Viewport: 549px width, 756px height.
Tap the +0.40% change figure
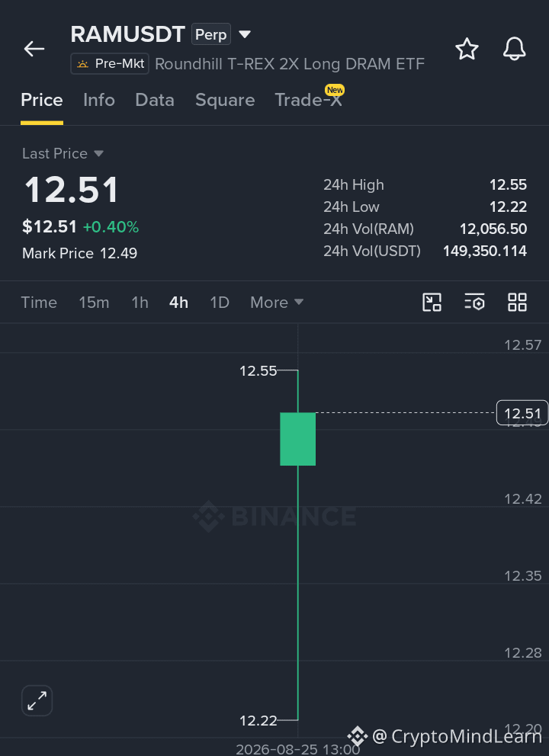click(x=111, y=226)
